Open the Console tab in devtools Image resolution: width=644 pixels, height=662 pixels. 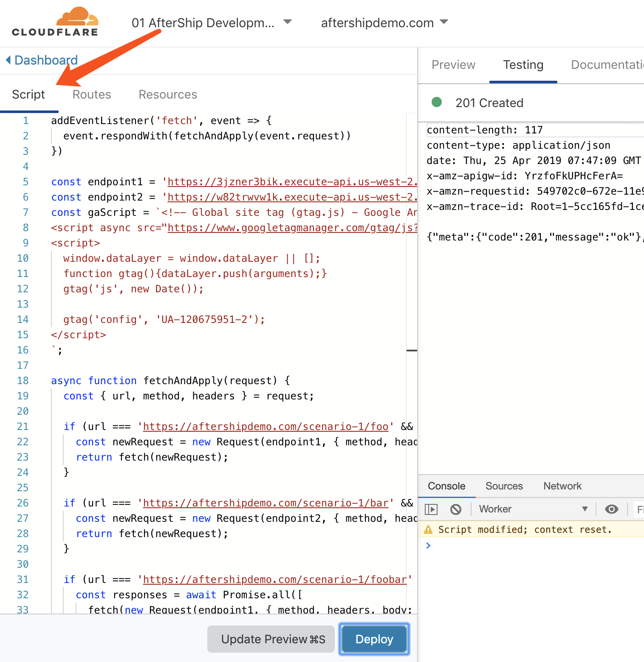(446, 486)
